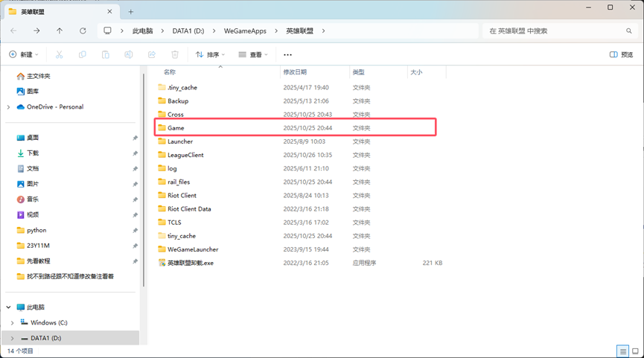The height and width of the screenshot is (358, 644).
Task: Open Pictures (图片) in quick access
Action: click(x=28, y=184)
